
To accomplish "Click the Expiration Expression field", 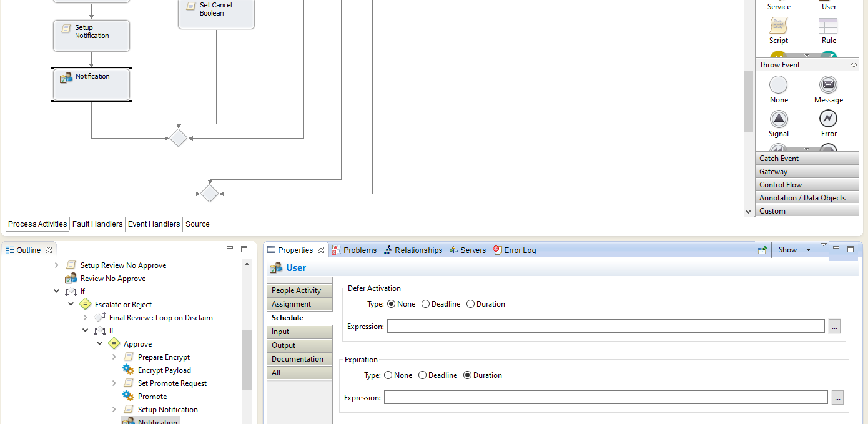I will point(606,398).
